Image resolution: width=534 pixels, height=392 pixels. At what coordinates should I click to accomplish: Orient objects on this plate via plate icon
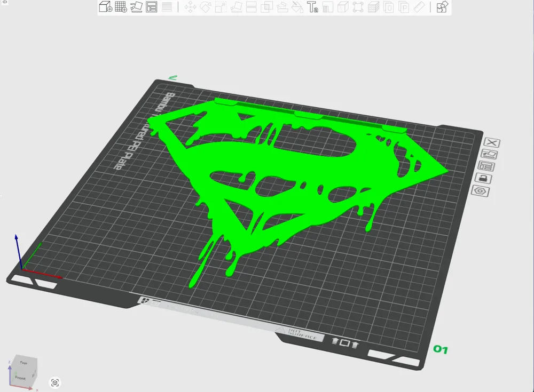[x=490, y=154]
